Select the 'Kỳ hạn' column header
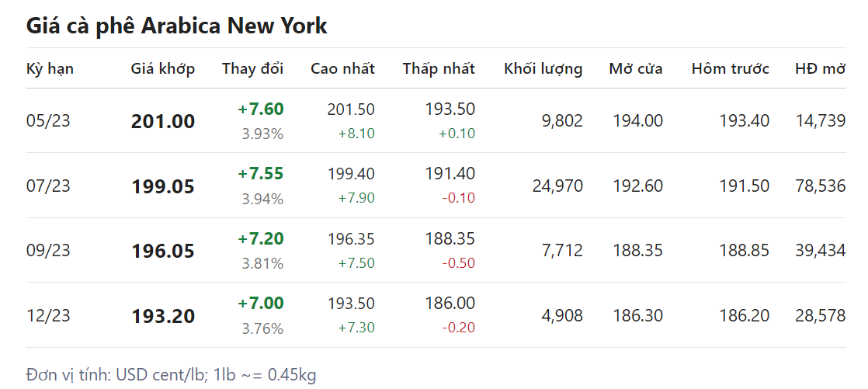The width and height of the screenshot is (868, 389). point(50,68)
